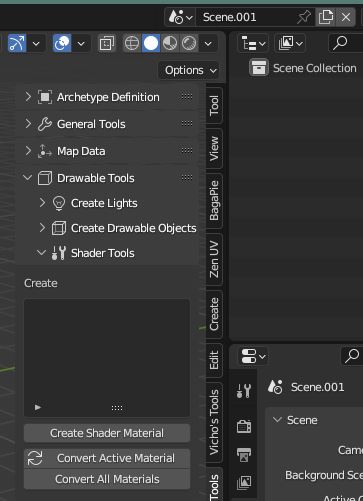Click Create Lights bulb icon
This screenshot has height=501, width=363.
click(59, 203)
